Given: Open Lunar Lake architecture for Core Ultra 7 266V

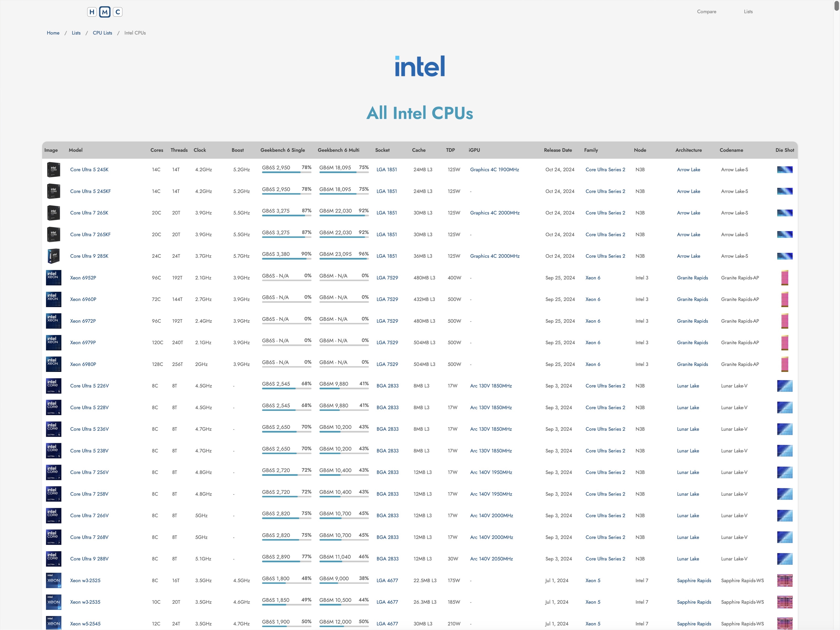Looking at the screenshot, I should 688,516.
